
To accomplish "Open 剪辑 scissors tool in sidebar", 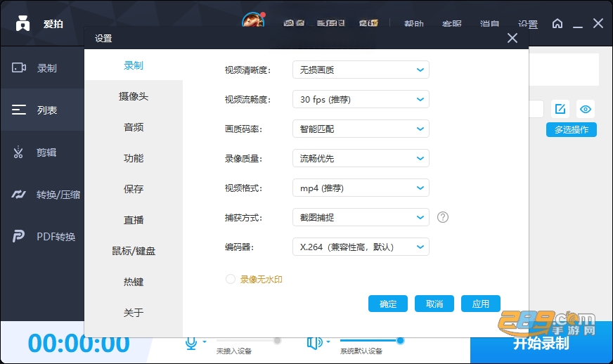I will coord(42,152).
